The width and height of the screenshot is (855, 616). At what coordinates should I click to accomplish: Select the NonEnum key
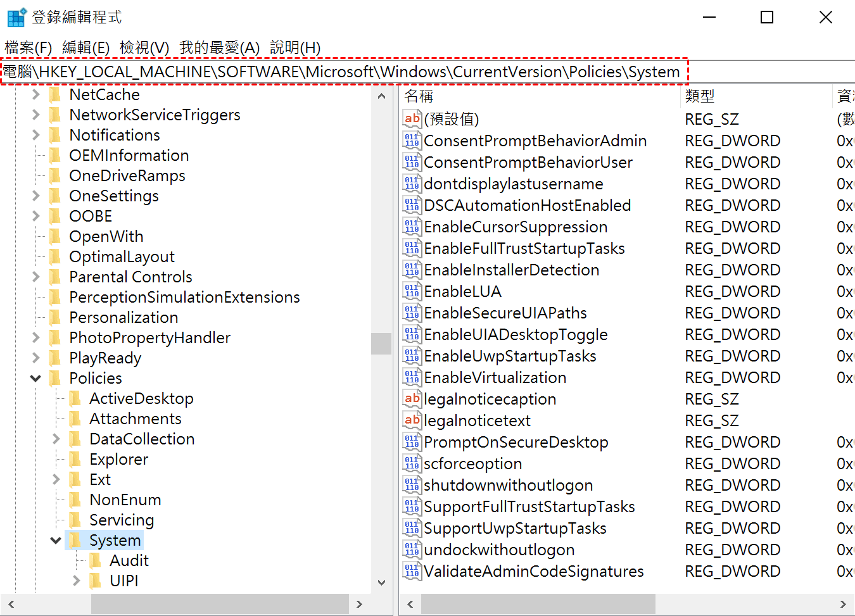tap(125, 500)
